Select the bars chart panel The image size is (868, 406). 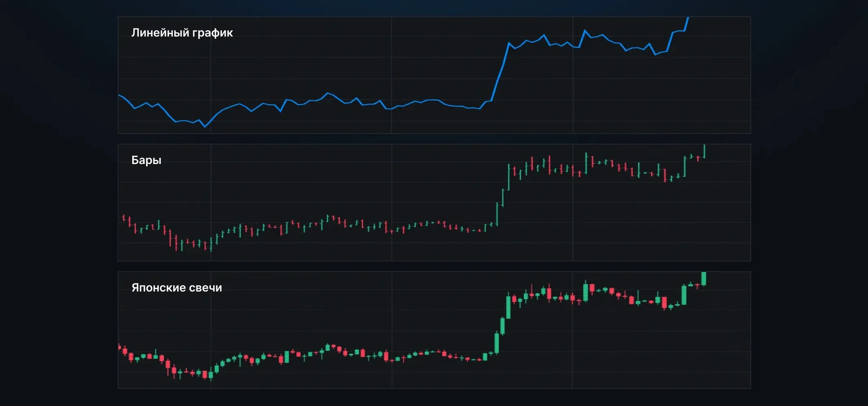pyautogui.click(x=434, y=203)
